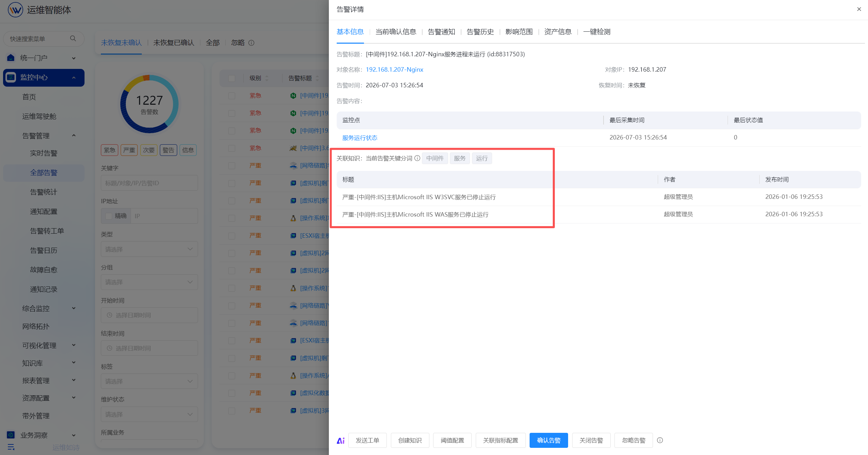Click icon in first [ESXI宿主机] row
Image resolution: width=868 pixels, height=455 pixels.
point(293,236)
